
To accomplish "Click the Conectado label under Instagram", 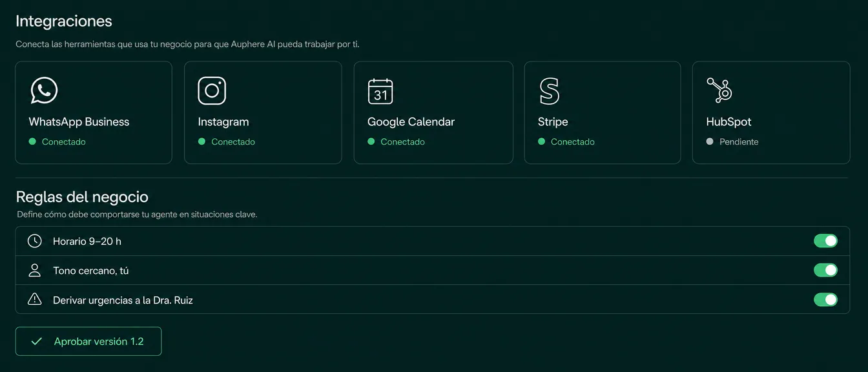I will coord(233,141).
